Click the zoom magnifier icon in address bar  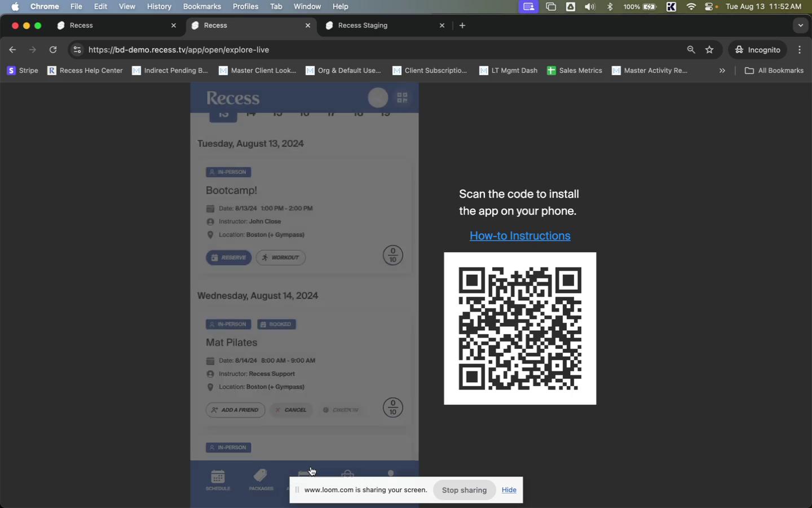691,50
